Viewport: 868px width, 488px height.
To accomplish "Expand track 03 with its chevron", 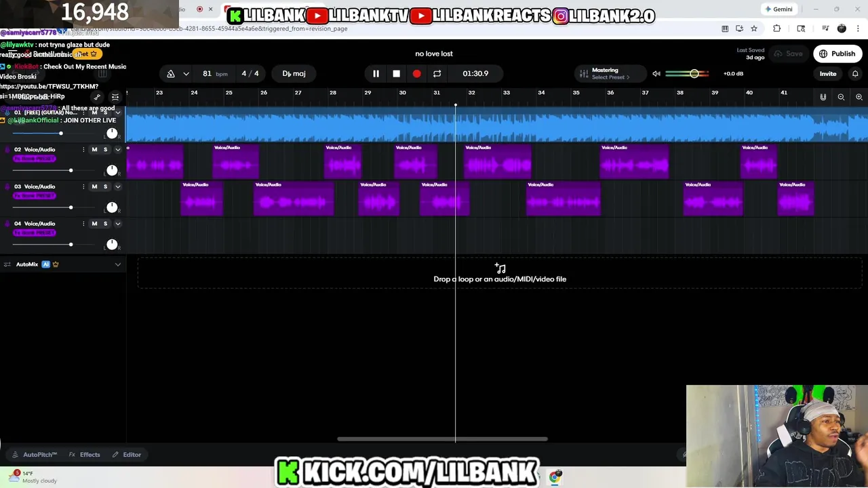I will pos(118,186).
